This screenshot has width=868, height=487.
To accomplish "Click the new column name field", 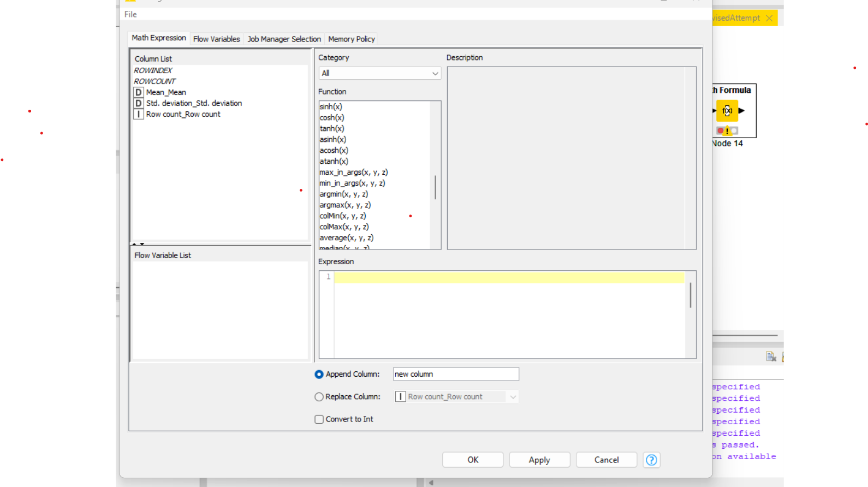I will click(456, 374).
